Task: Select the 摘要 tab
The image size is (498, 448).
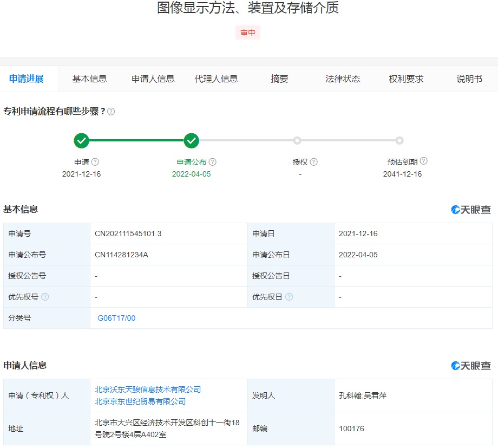Action: click(279, 79)
